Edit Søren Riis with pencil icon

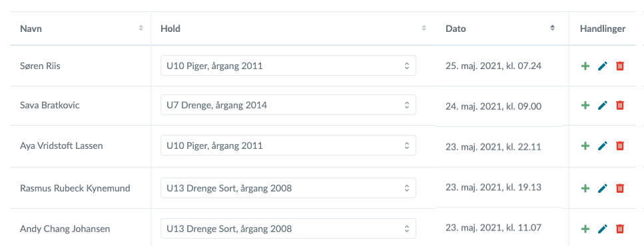pyautogui.click(x=603, y=66)
